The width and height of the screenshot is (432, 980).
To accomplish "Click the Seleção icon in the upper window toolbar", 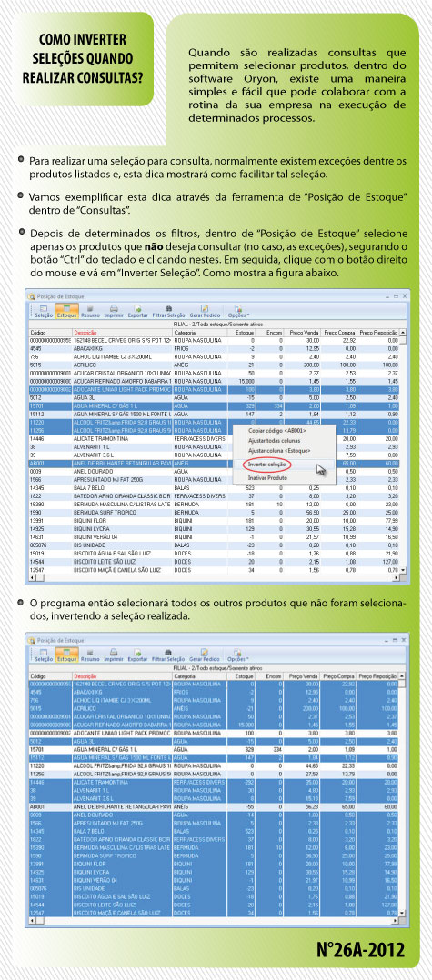I will coord(43,311).
